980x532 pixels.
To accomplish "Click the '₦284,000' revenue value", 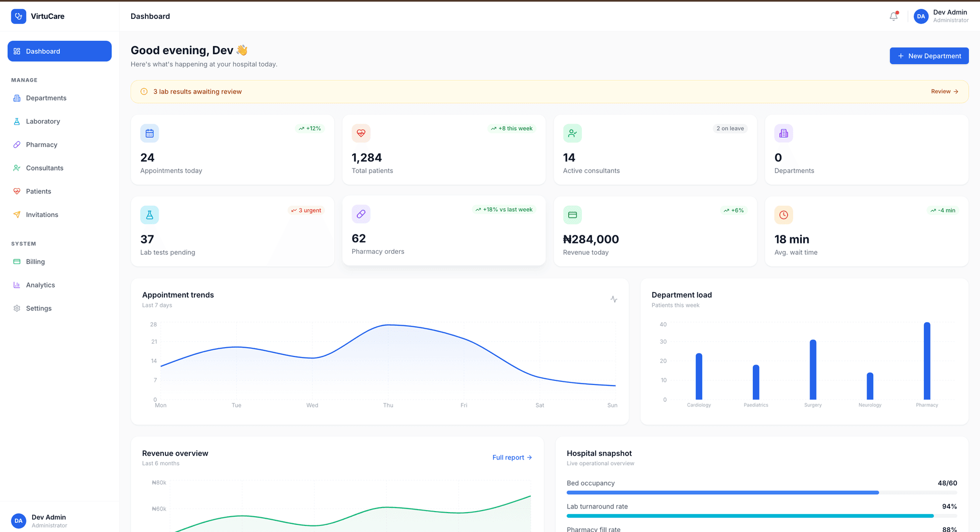I will [591, 239].
